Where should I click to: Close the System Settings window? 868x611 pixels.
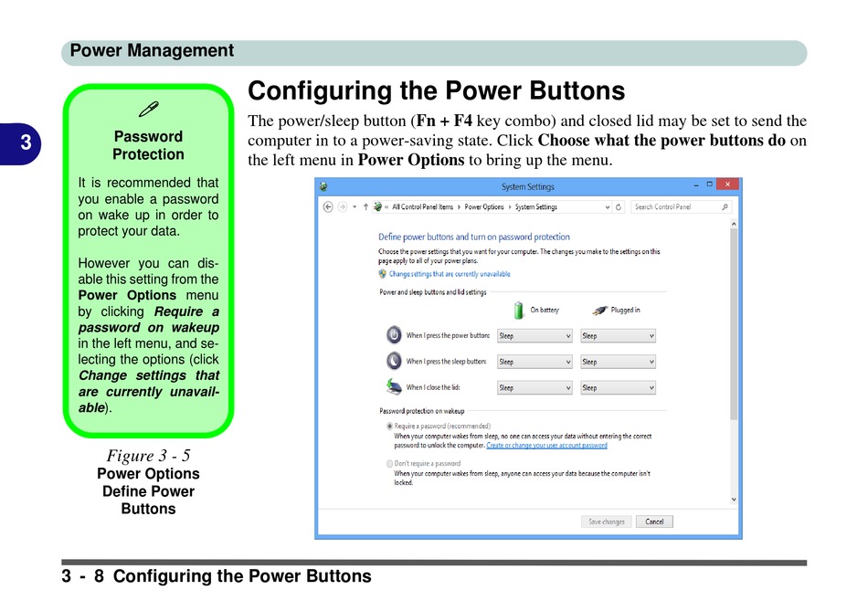pos(727,184)
